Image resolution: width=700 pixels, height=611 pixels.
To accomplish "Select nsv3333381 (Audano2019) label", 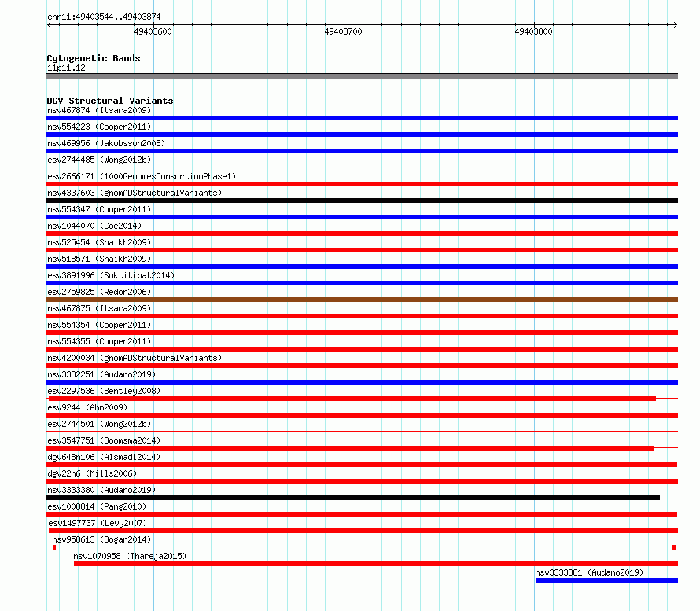I will (x=589, y=572).
